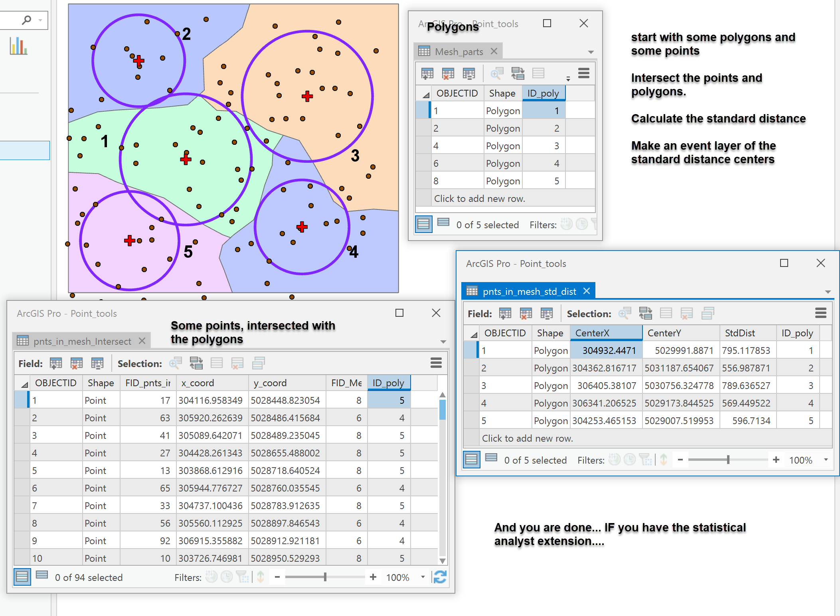Open the time filter in the Mesh_parts table

(582, 225)
